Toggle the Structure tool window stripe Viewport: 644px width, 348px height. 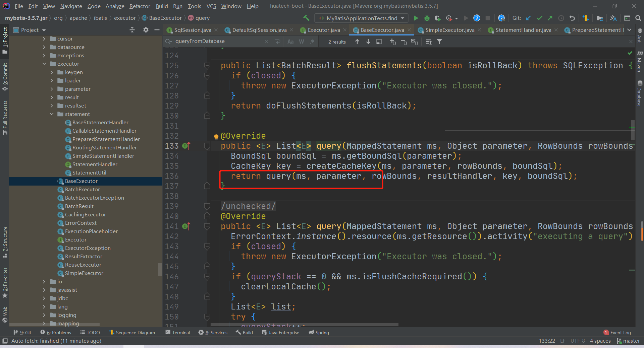[5, 242]
